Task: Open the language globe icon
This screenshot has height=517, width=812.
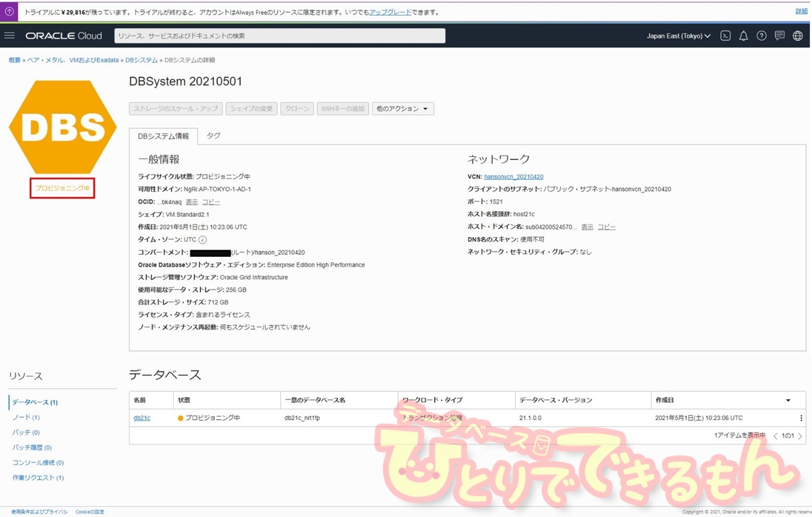Action: [x=798, y=36]
